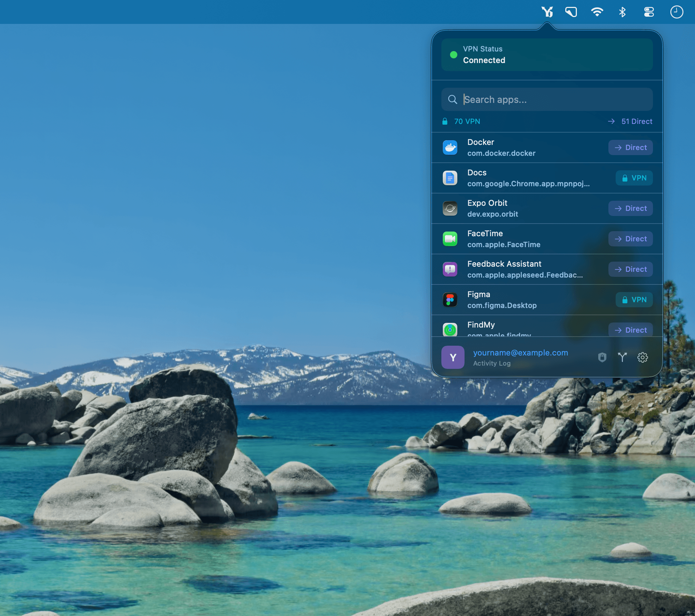Click the FaceTime app icon
The height and width of the screenshot is (616, 695).
coord(450,239)
